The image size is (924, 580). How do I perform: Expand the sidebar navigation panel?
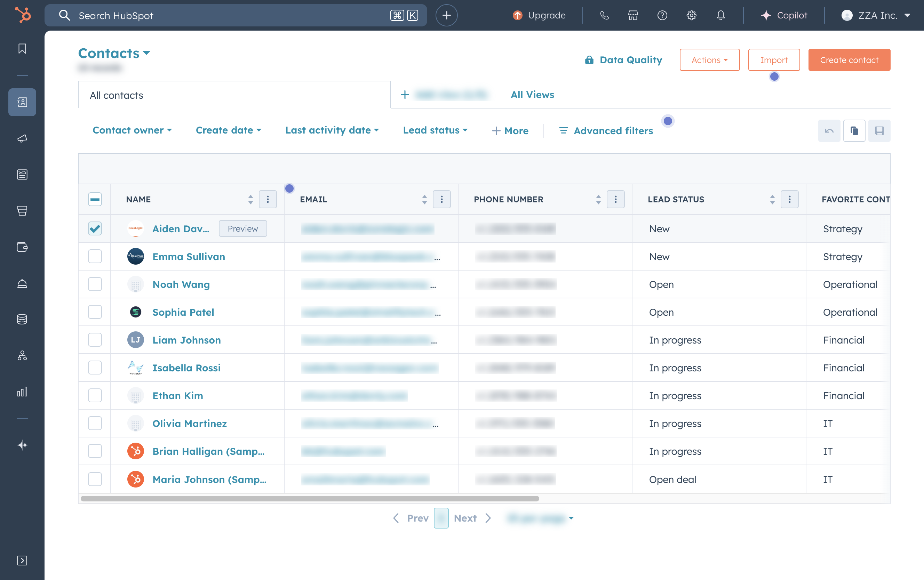(x=22, y=561)
